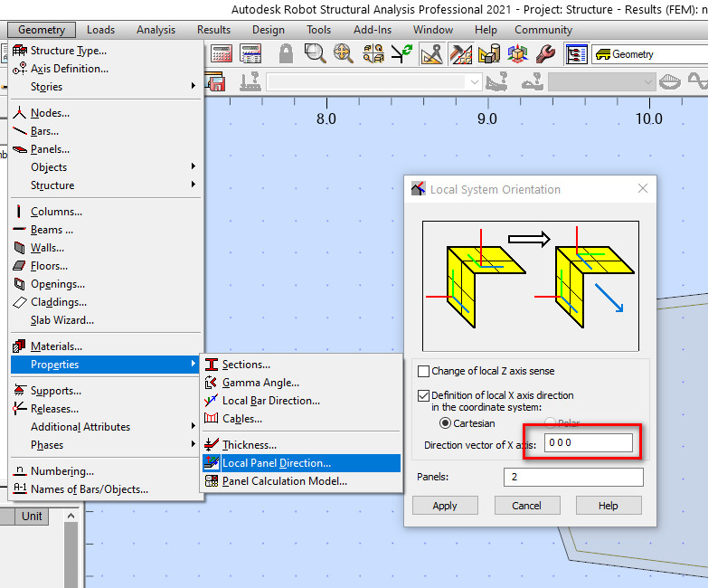Image resolution: width=708 pixels, height=588 pixels.
Task: Open the load case selection combo box
Action: (x=373, y=82)
